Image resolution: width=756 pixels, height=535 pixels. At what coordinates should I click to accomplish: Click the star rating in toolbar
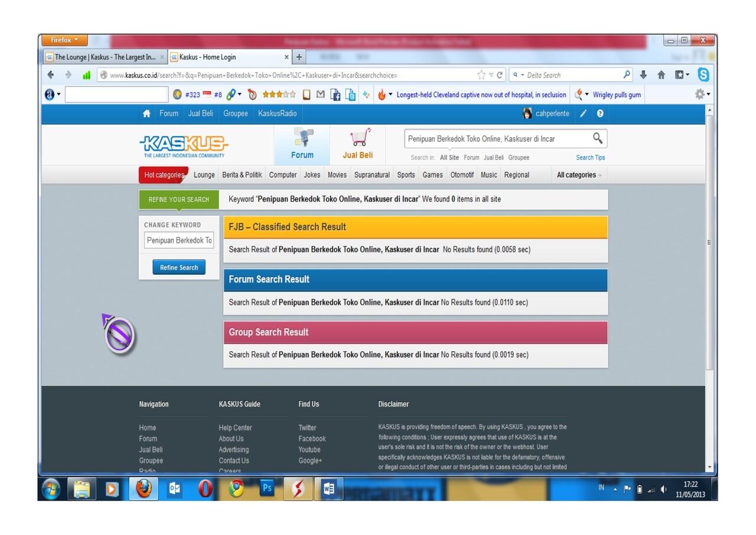[279, 95]
